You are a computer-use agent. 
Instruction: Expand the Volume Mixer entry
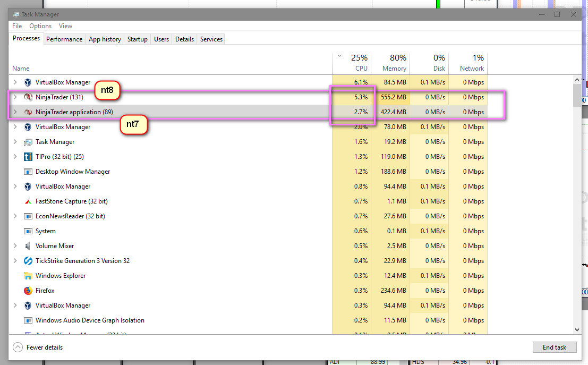coord(15,246)
